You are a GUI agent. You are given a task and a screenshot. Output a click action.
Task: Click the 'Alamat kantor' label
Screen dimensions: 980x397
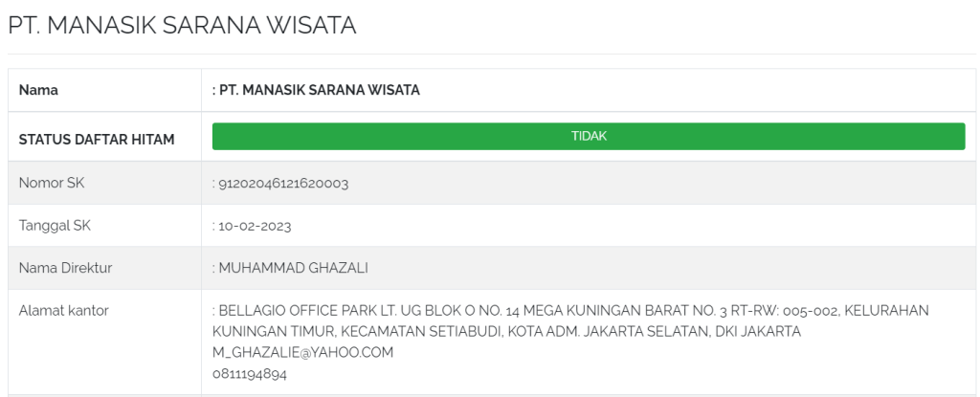(63, 311)
